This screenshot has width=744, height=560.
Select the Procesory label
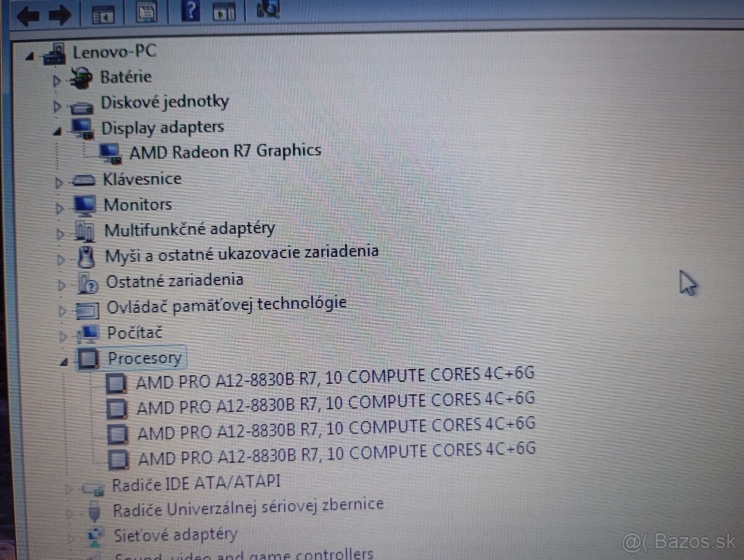145,358
